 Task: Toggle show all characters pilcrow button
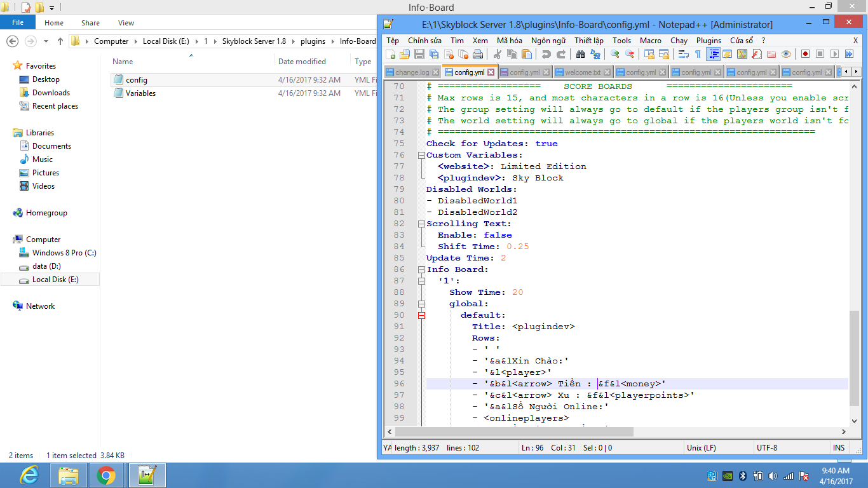coord(698,55)
